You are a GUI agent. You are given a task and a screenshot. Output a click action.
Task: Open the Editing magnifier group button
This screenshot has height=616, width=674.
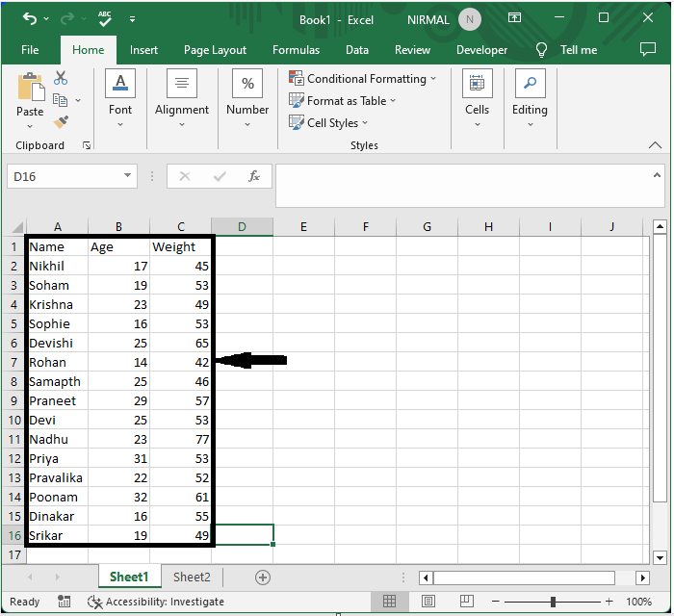pos(530,98)
